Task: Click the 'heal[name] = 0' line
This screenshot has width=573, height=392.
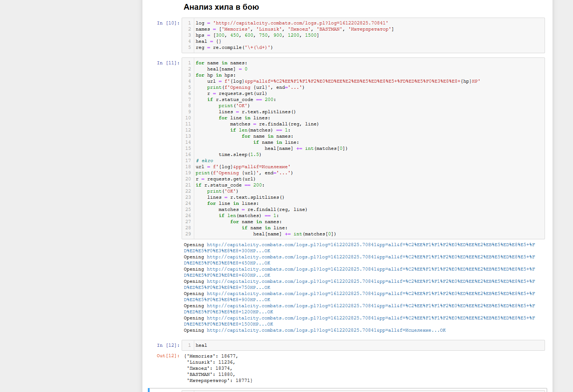Action: point(227,69)
